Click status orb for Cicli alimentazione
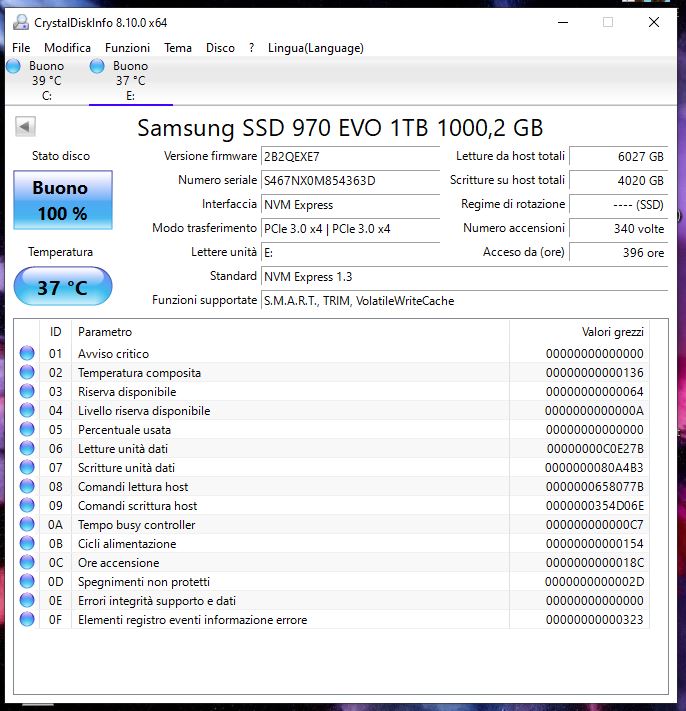The width and height of the screenshot is (686, 711). [27, 543]
